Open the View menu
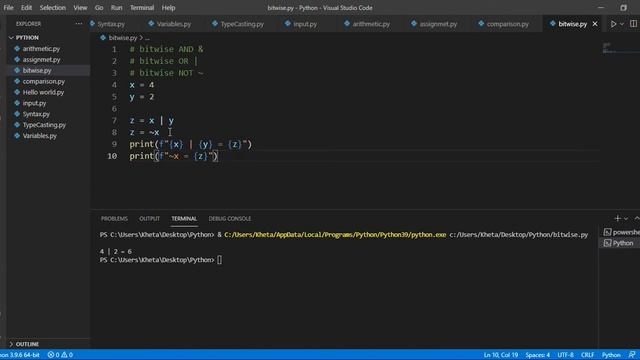Image resolution: width=640 pixels, height=360 pixels. [80, 8]
